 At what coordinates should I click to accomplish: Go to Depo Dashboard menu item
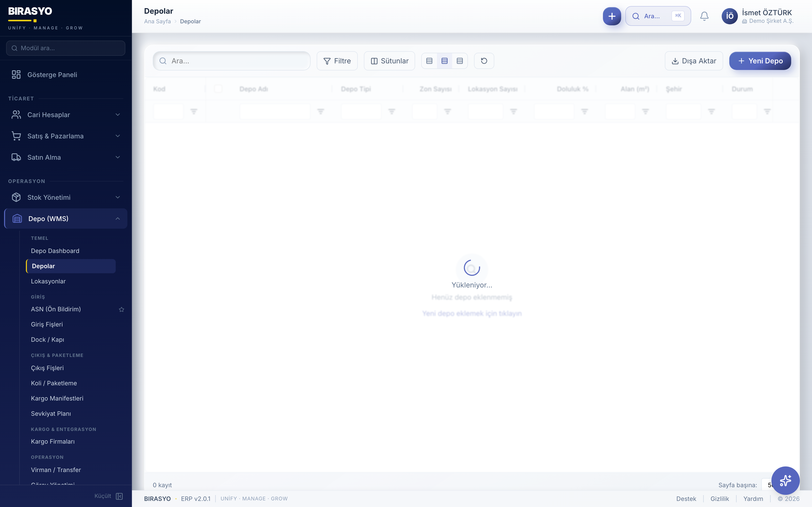pos(55,251)
